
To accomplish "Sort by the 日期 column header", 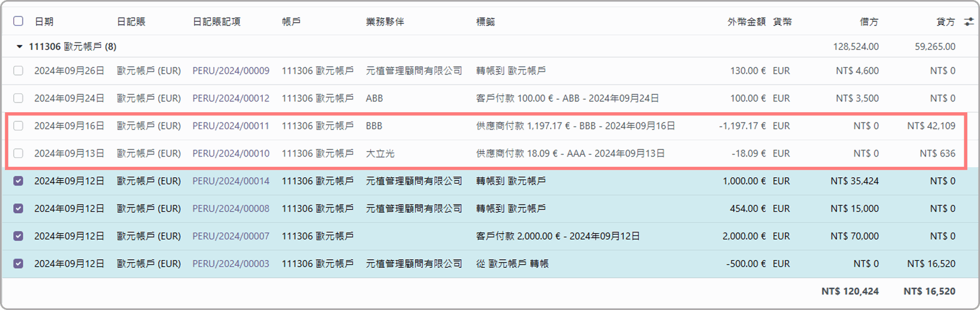I will pyautogui.click(x=44, y=21).
